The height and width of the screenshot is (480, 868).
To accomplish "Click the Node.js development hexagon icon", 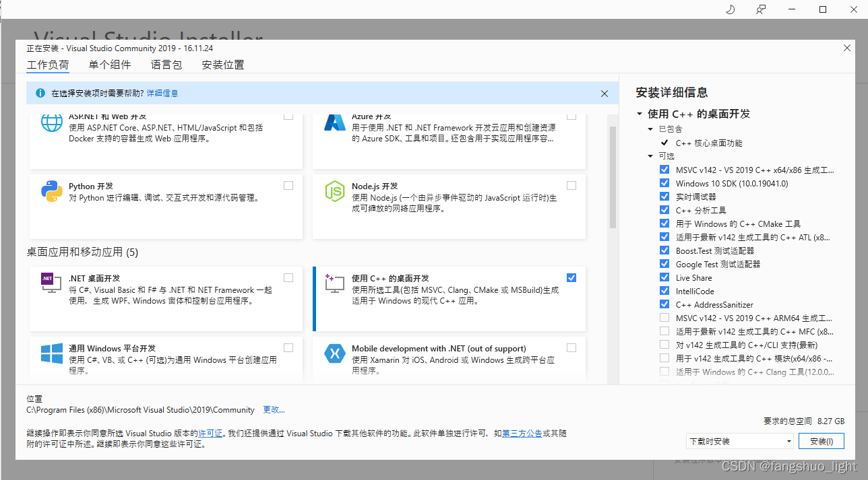I will [335, 191].
